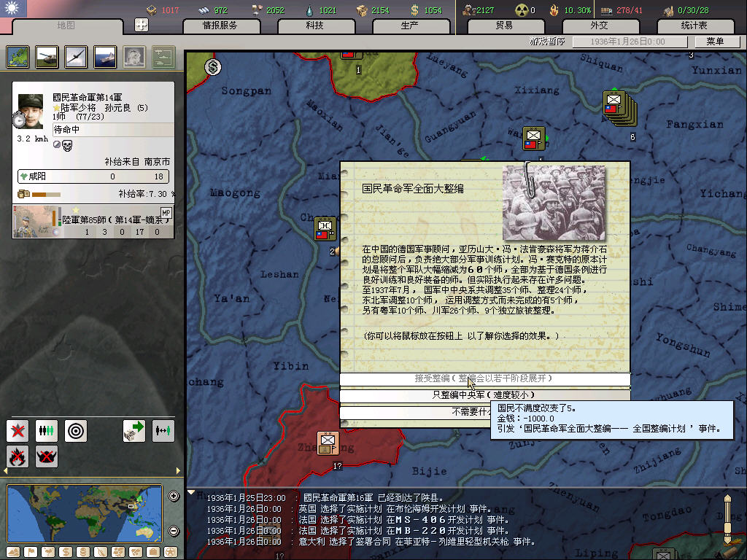Viewport: 747px width, 560px height.
Task: Open the 贸易 tab
Action: [505, 26]
